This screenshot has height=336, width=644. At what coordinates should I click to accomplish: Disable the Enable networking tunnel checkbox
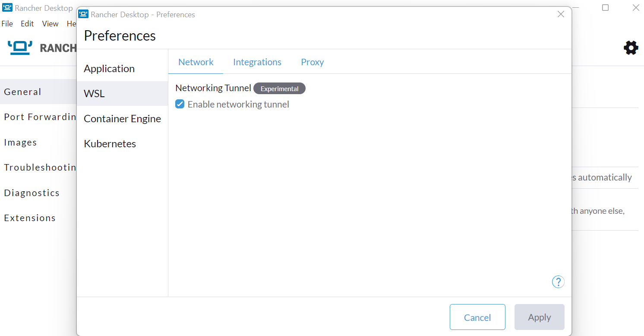180,104
